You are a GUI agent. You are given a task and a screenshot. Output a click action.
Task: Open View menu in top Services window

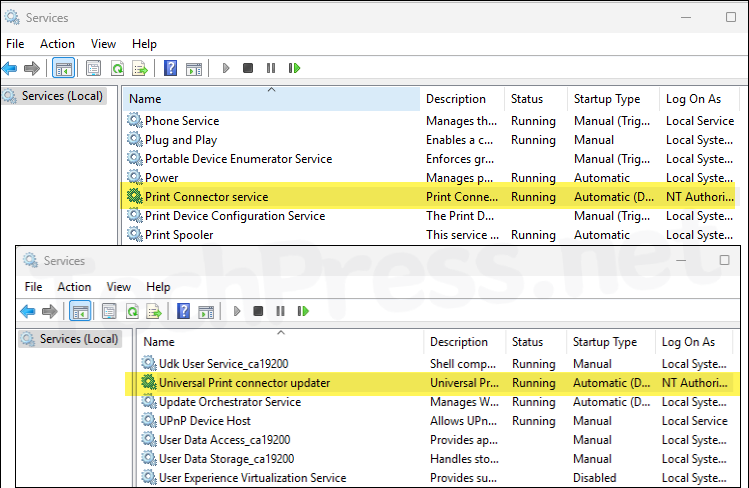coord(103,44)
